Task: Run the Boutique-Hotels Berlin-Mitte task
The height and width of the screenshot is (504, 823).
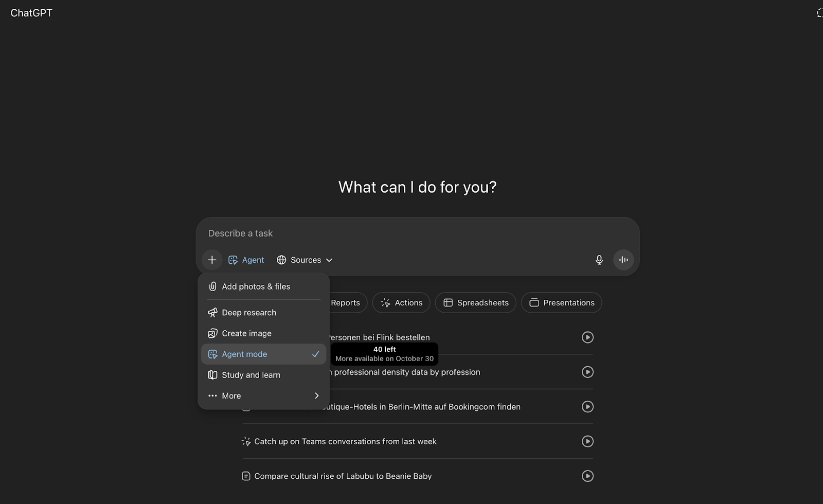Action: click(587, 407)
